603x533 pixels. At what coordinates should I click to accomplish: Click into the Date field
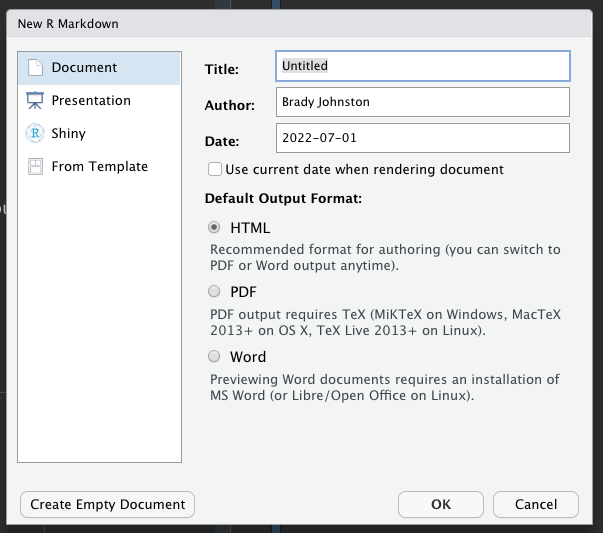422,138
